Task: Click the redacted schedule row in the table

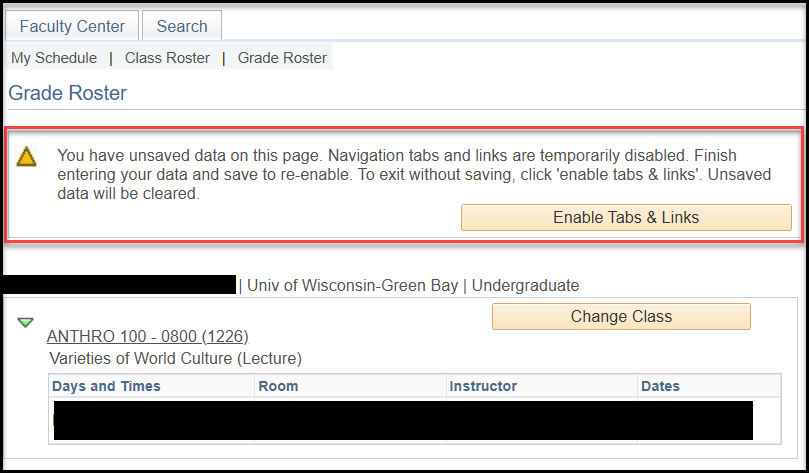Action: [x=402, y=420]
